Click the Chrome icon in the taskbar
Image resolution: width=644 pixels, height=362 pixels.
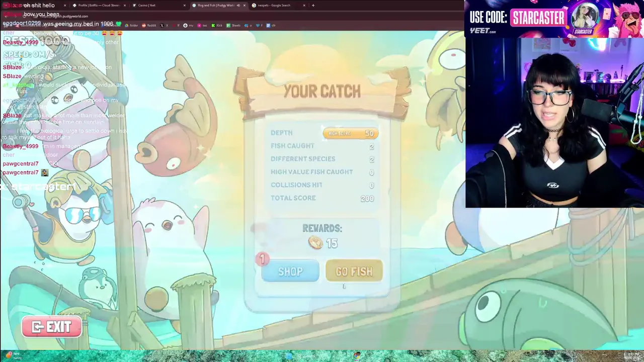point(357,356)
